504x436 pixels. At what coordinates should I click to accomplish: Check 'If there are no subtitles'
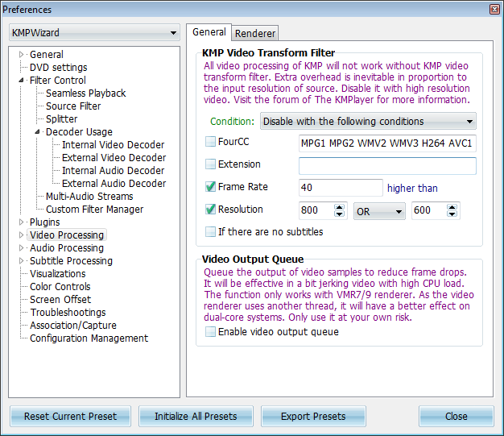pos(210,231)
